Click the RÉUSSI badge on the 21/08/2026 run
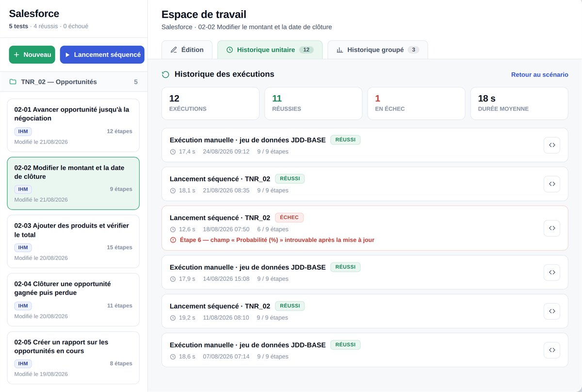Screen dimensions: 582x392 tap(290, 179)
